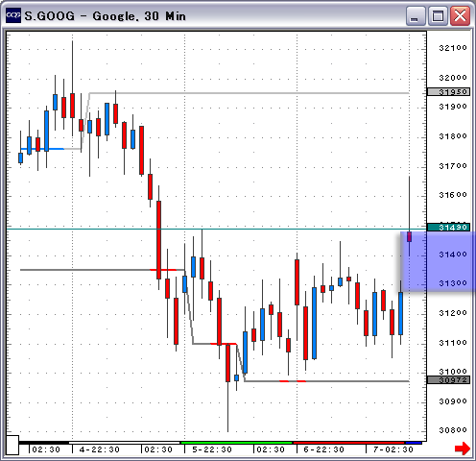This screenshot has height=461, width=476.
Task: Click the gray support line at 30972
Action: coord(326,381)
